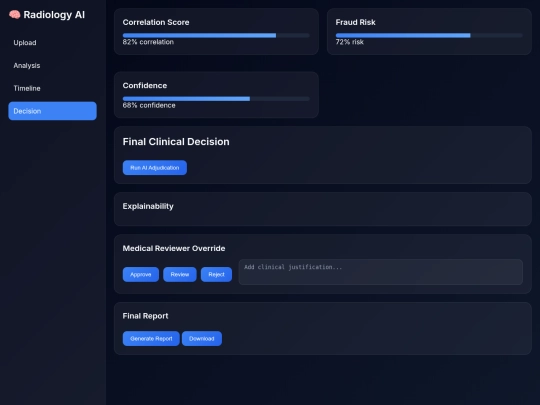
Task: Click the Final Clinical Decision heading
Action: [176, 142]
